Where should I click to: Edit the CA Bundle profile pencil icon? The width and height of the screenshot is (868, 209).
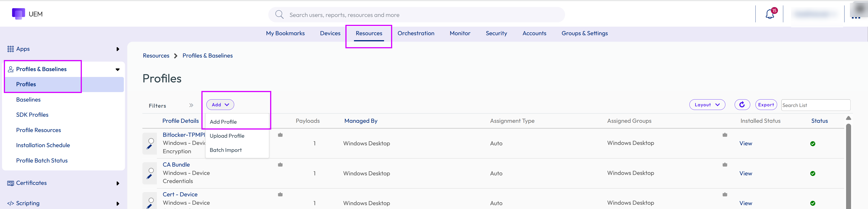pos(149,177)
